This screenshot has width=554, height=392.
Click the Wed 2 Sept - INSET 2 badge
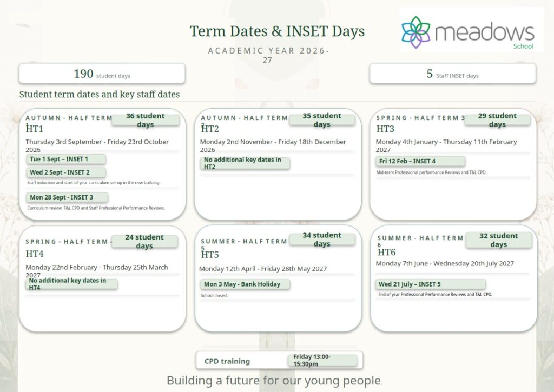66,172
